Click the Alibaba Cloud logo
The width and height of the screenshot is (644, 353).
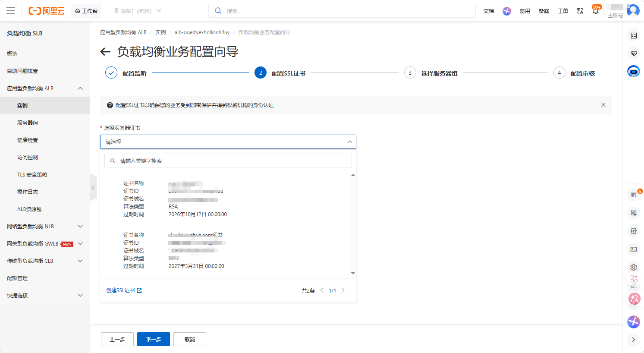tap(47, 11)
